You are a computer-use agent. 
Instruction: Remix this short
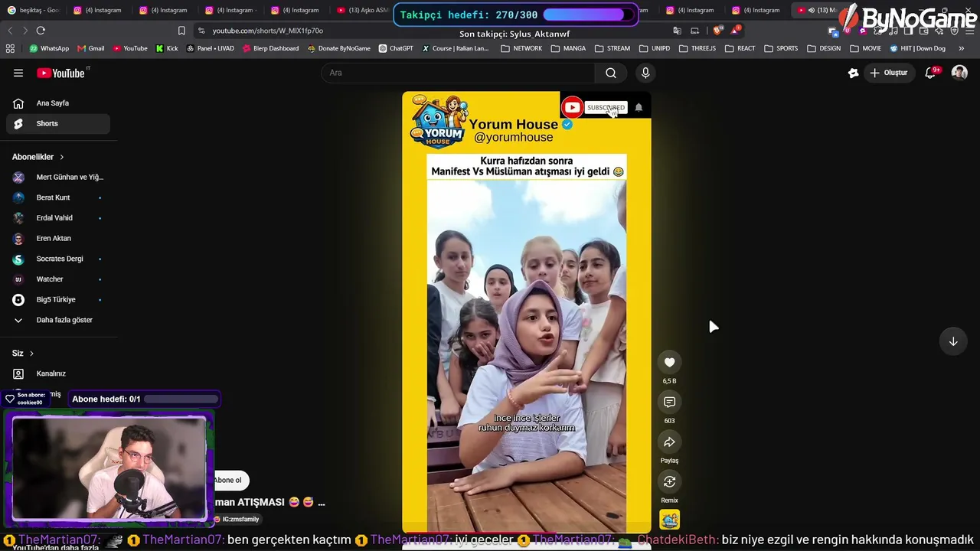coord(669,482)
